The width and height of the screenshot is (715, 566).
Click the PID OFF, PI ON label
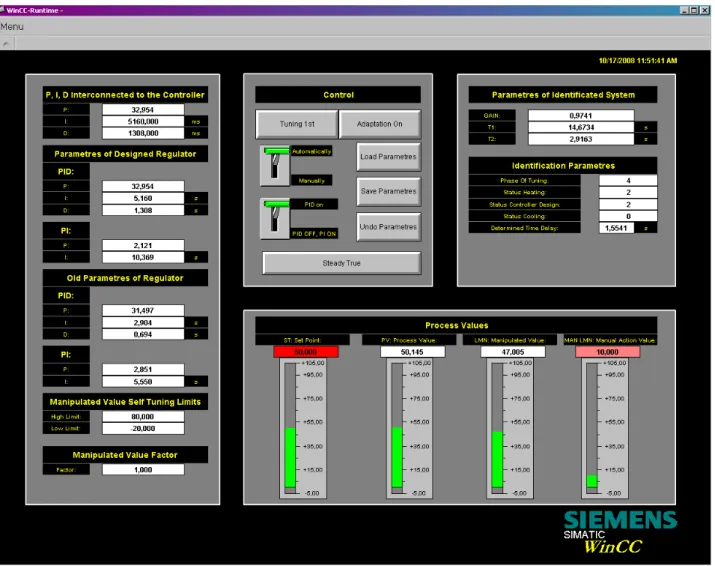(314, 234)
